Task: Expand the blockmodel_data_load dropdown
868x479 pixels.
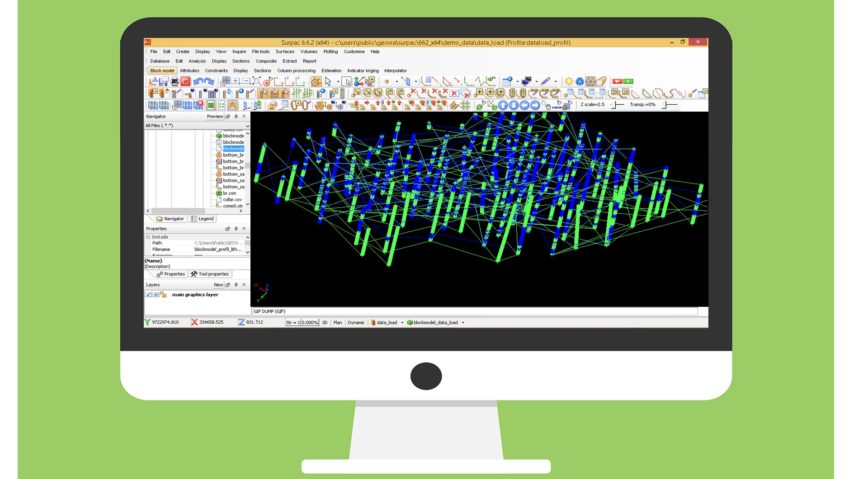Action: point(463,323)
